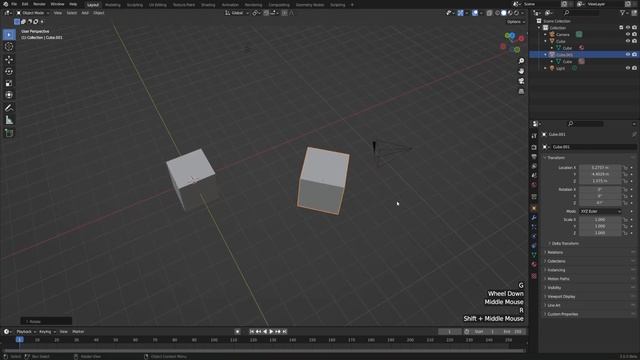Toggle viewport overlays button
The image size is (640, 360).
[475, 13]
